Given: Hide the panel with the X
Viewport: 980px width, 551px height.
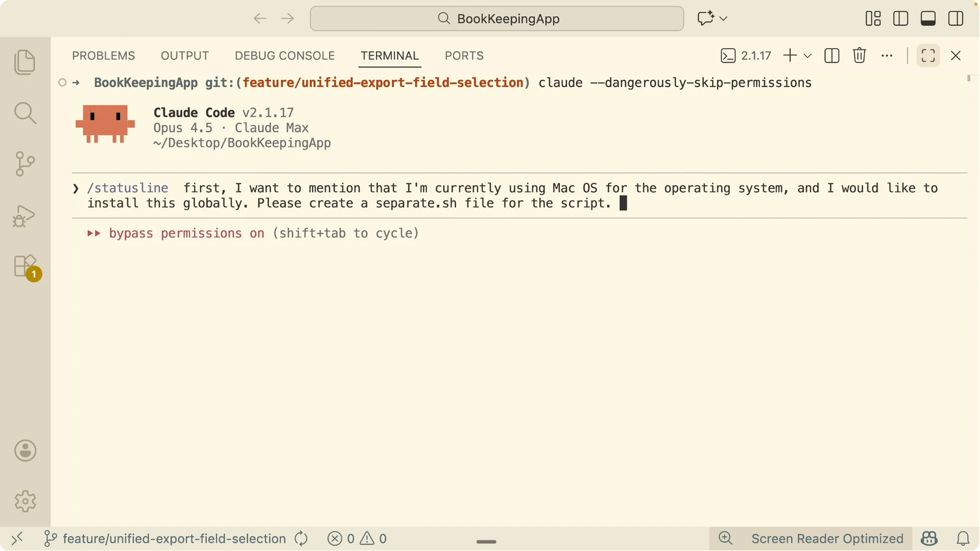Looking at the screenshot, I should (956, 55).
